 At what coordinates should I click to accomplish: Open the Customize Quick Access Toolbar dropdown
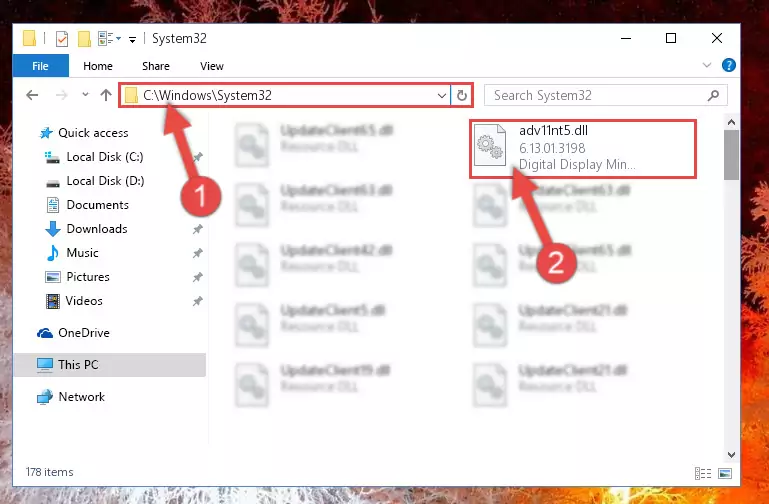click(132, 39)
